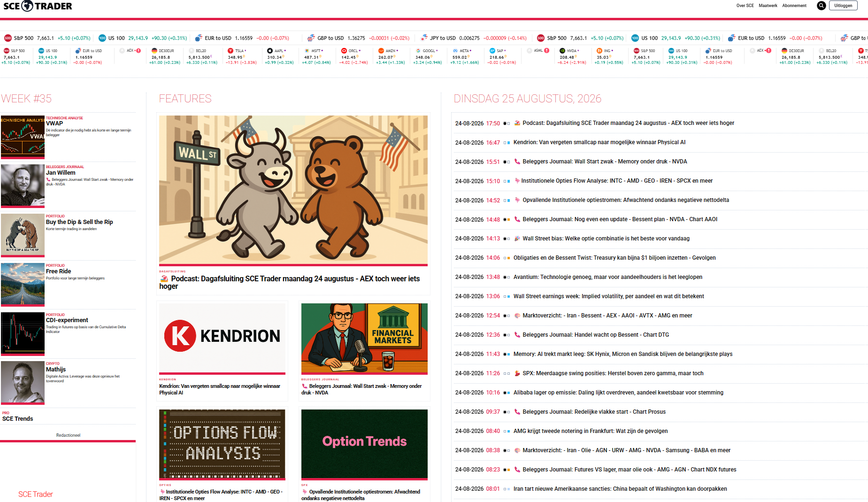Open the CDI-experiment title link
This screenshot has height=502, width=868.
tap(67, 320)
